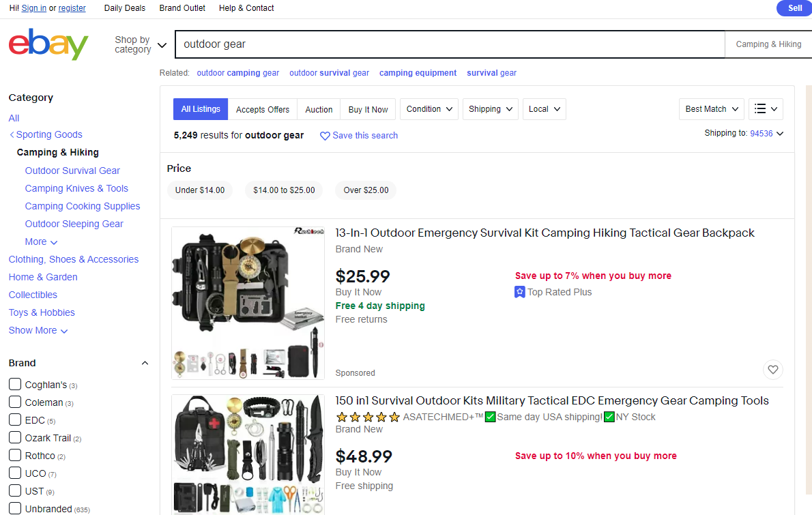The width and height of the screenshot is (812, 515).
Task: Click the Save this search heart icon
Action: pos(325,136)
